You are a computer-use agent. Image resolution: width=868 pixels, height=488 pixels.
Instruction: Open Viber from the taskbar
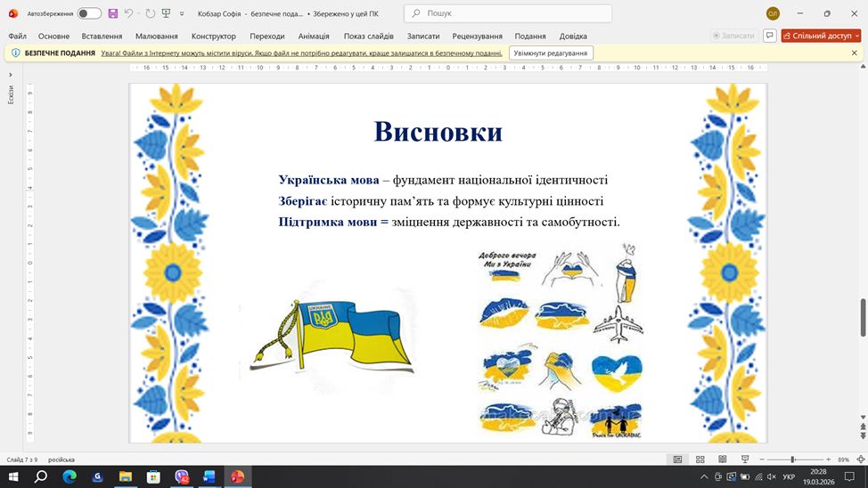point(182,477)
